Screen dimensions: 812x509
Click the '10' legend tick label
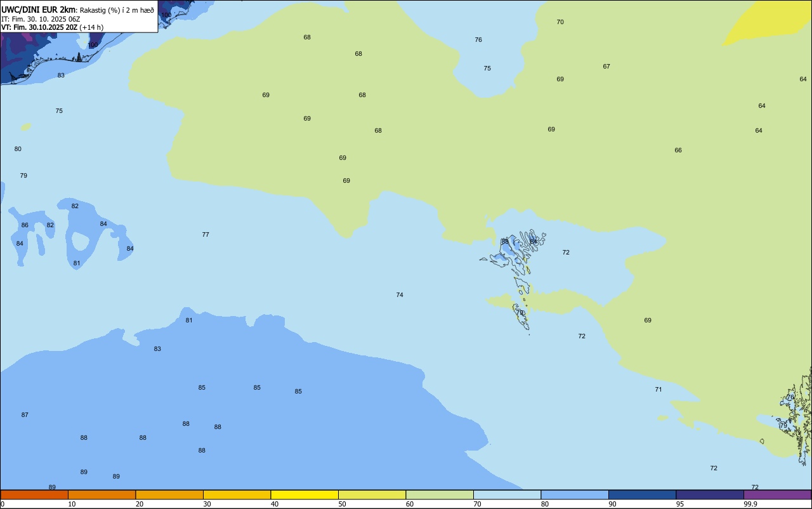72,504
